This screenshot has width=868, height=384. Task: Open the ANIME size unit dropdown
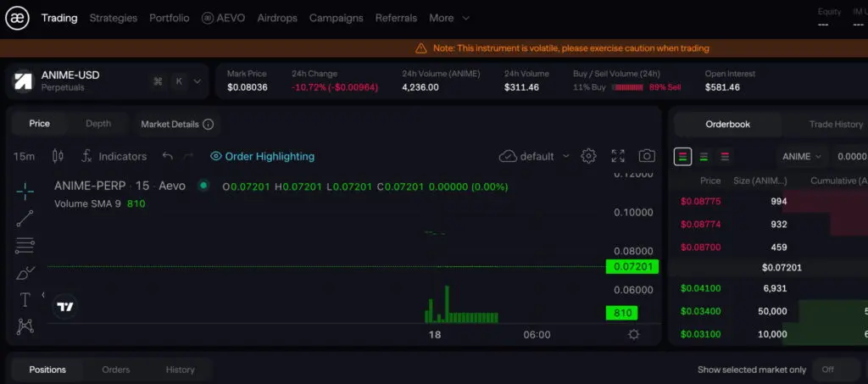pos(801,157)
